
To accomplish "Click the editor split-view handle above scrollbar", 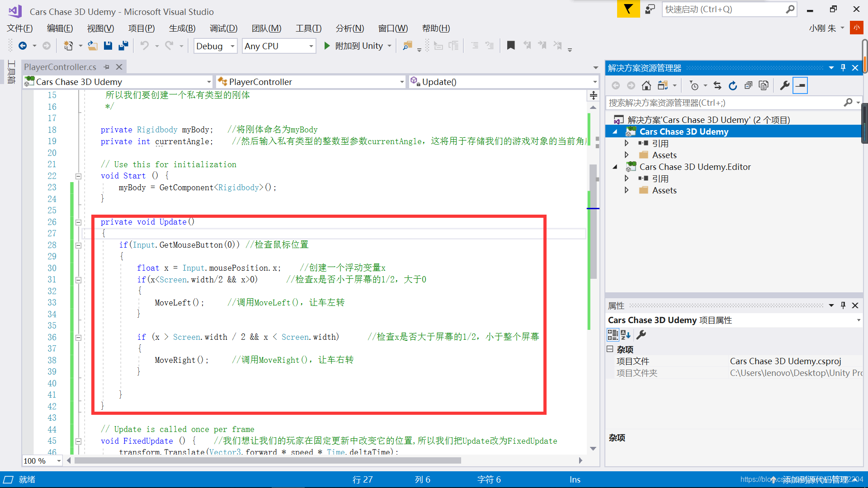I will tap(593, 95).
